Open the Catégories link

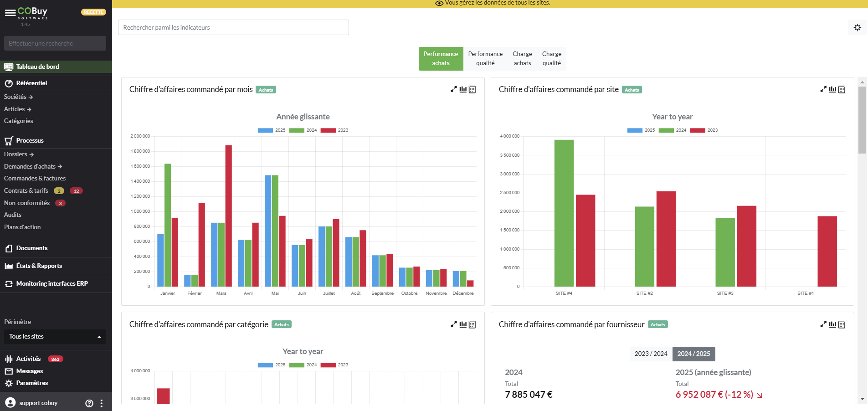coord(19,121)
